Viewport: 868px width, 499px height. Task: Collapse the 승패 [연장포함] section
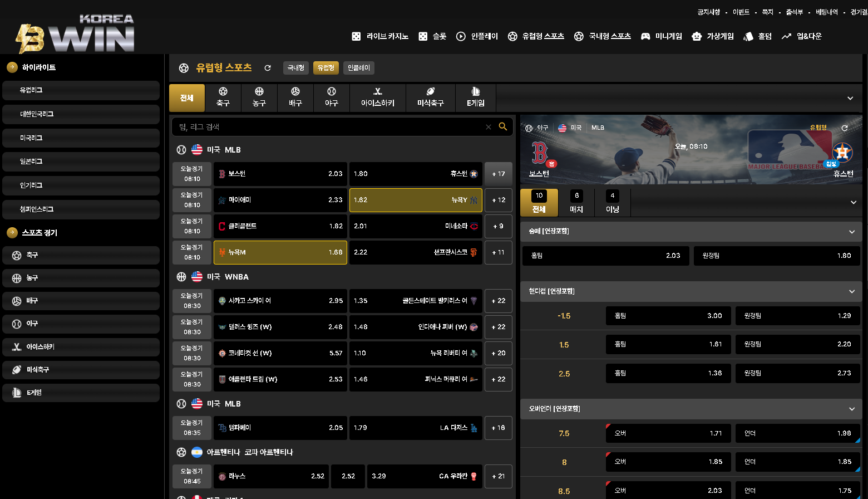[x=691, y=232]
